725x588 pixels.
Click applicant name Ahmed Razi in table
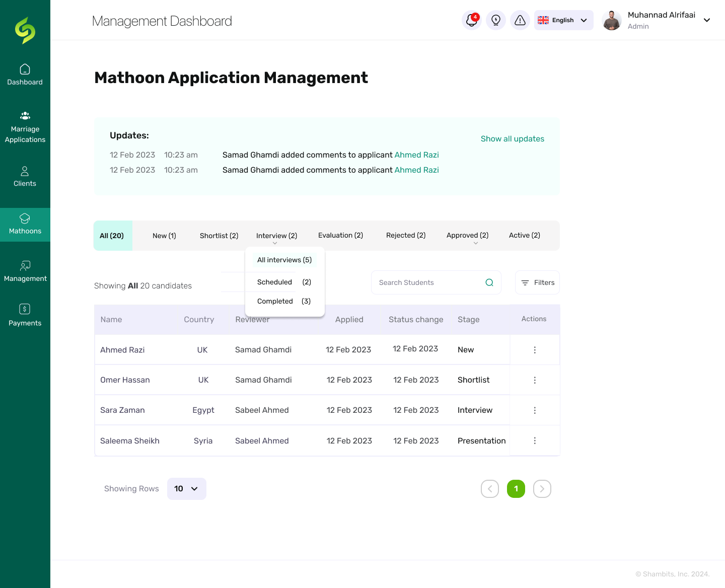point(122,350)
